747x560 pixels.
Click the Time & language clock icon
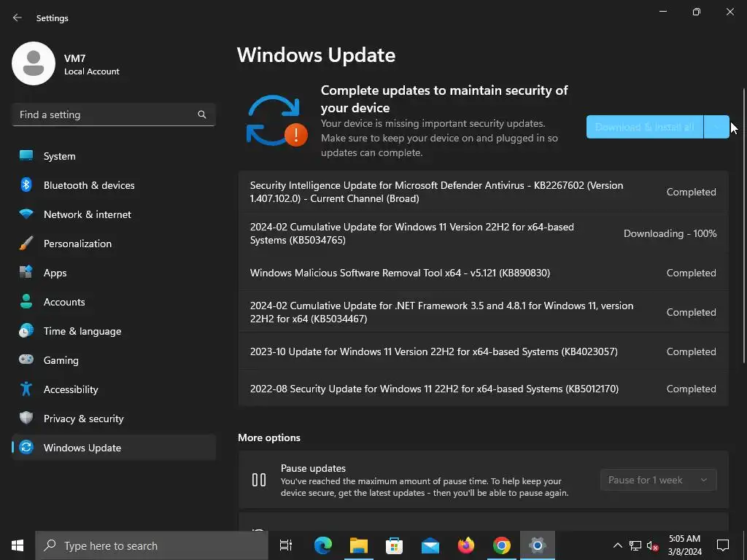coord(26,330)
